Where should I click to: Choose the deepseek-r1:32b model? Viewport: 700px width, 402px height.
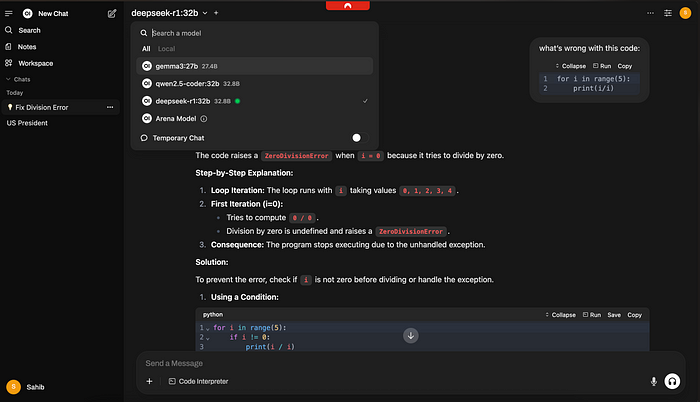click(254, 101)
